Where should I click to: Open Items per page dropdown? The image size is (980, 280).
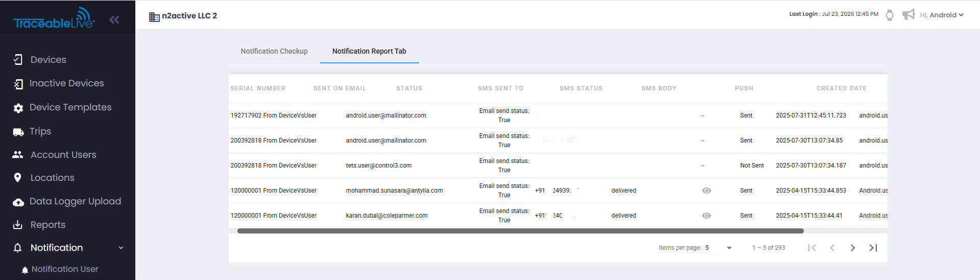coord(719,248)
